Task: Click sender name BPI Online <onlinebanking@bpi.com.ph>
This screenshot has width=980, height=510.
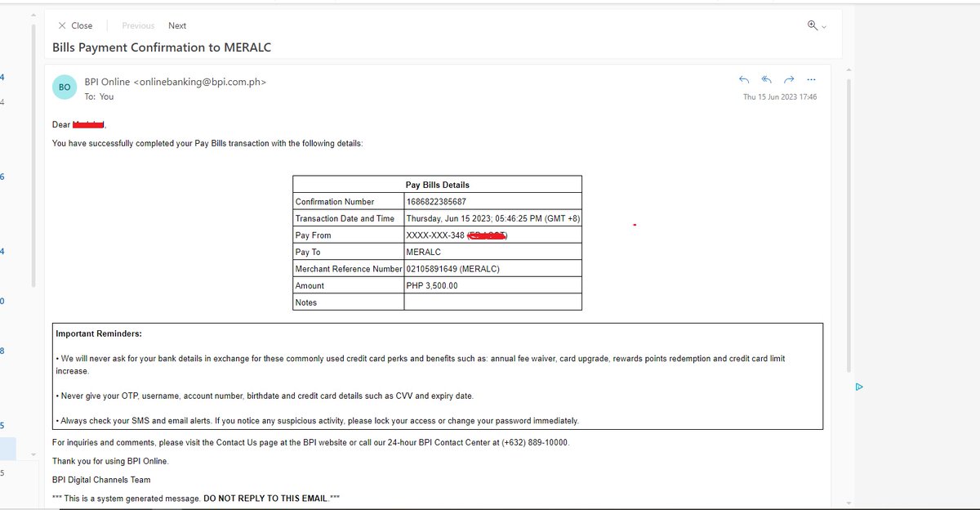Action: [176, 82]
